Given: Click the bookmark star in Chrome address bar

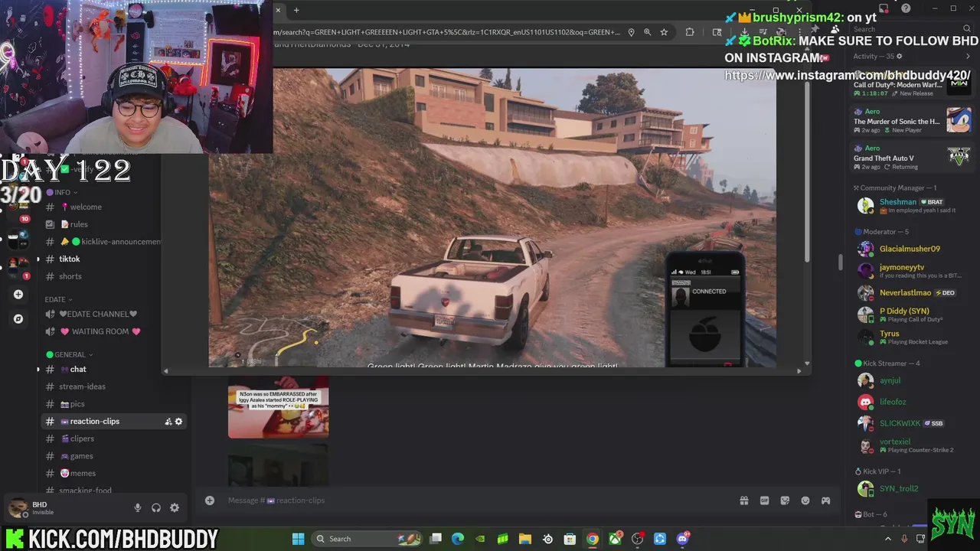Looking at the screenshot, I should 664,32.
